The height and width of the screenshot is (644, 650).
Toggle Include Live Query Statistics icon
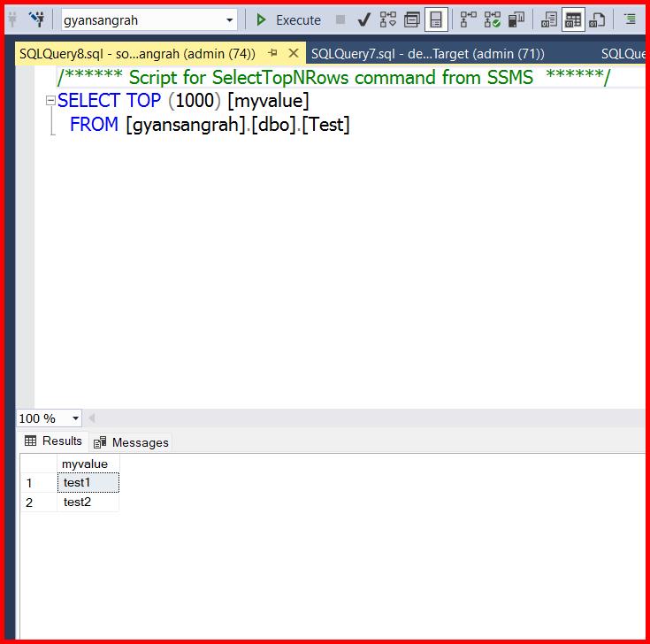tap(492, 19)
